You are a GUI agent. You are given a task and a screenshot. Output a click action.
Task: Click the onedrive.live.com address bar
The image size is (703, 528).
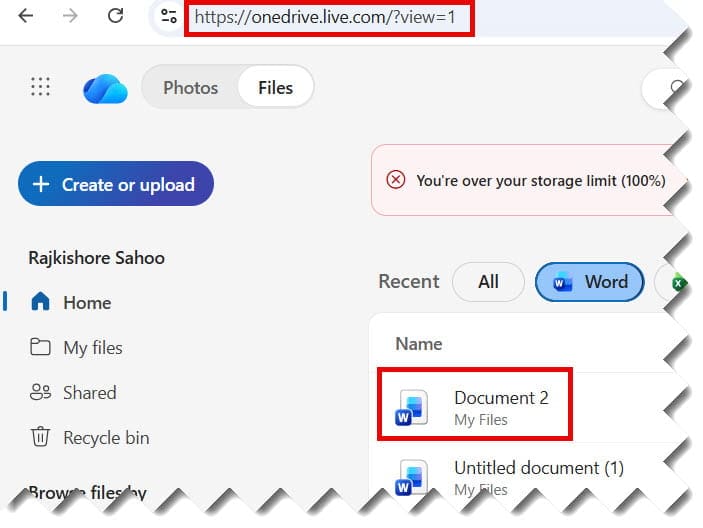(325, 17)
